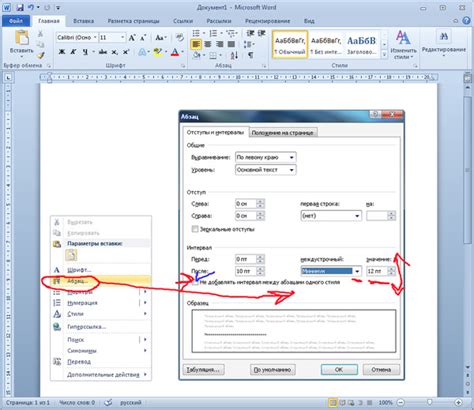Choose Синонимы in context menu
Image resolution: width=474 pixels, height=410 pixels.
[101, 351]
